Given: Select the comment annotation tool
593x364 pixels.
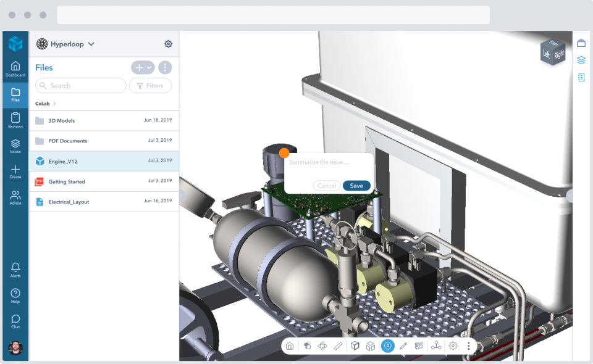Looking at the screenshot, I should click(x=419, y=346).
